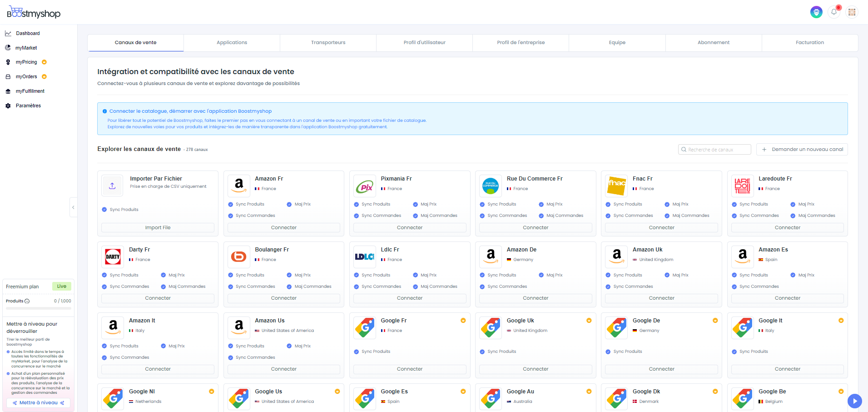
Task: Click the Live status badge
Action: (62, 286)
